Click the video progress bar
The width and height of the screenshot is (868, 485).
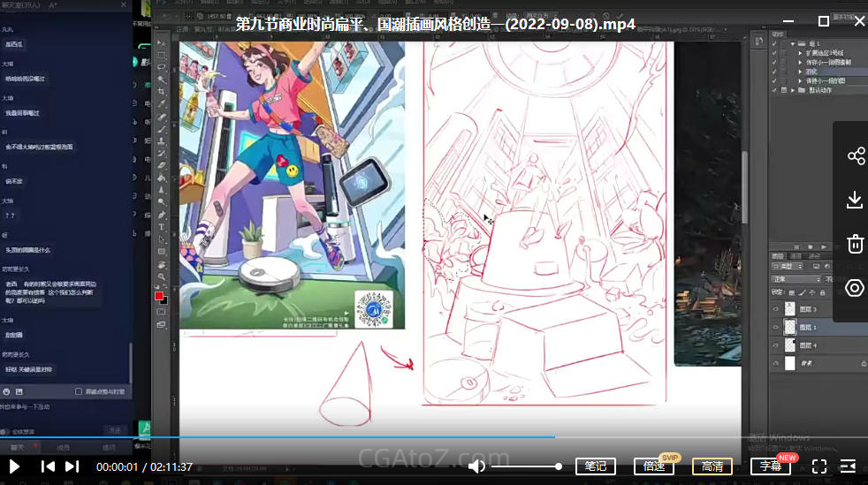(x=354, y=436)
